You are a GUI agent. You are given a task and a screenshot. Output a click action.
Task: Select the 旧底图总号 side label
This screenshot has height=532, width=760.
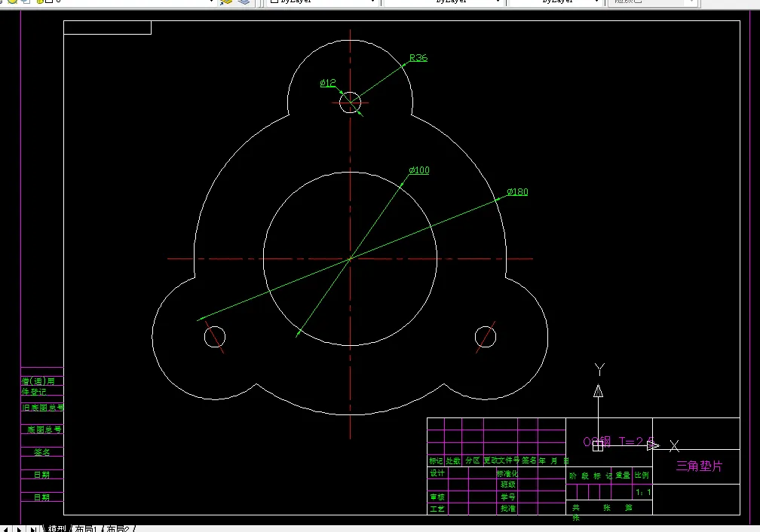(43, 408)
